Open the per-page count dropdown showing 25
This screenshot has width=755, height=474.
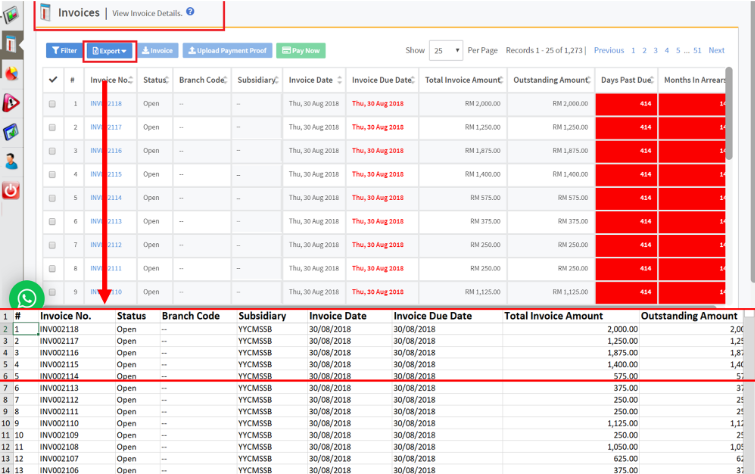pyautogui.click(x=446, y=51)
